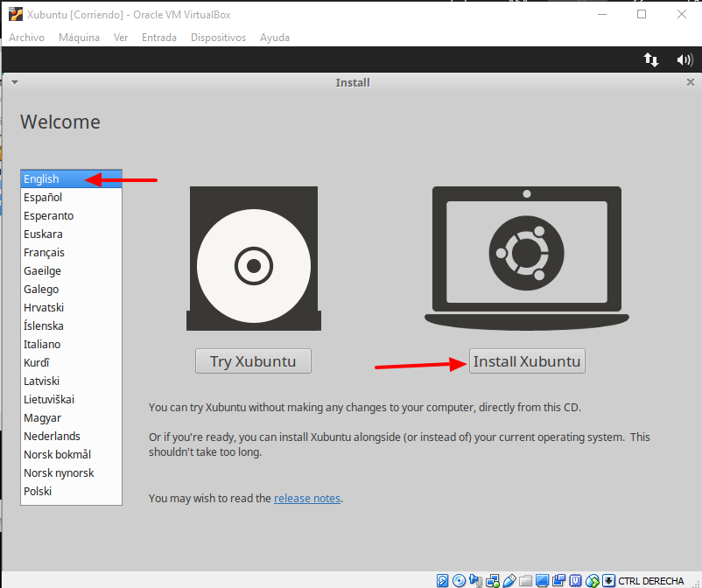Open the audio status icon in VirtualBox bar
This screenshot has height=588, width=702.
point(475,581)
